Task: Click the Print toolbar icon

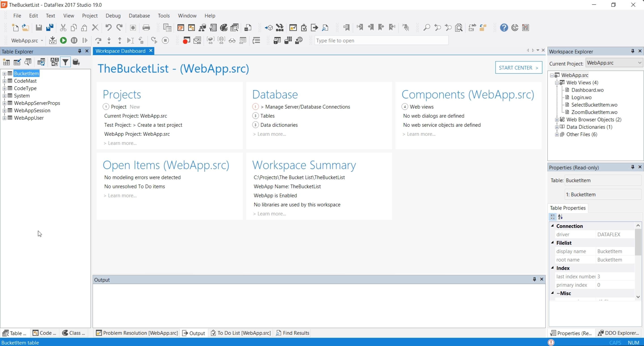Action: point(146,28)
